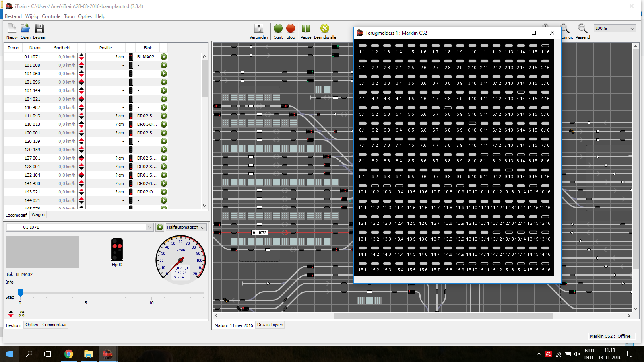This screenshot has height=362, width=644.
Task: Click the taskbar search icon
Action: click(29, 354)
